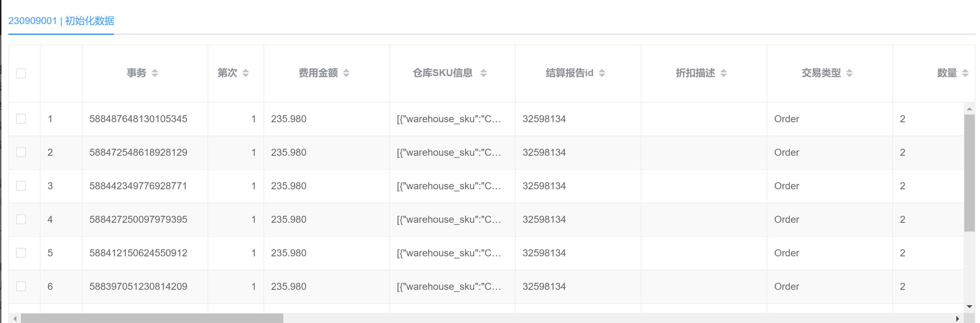
Task: Sort table by 交易类型 column
Action: 849,73
